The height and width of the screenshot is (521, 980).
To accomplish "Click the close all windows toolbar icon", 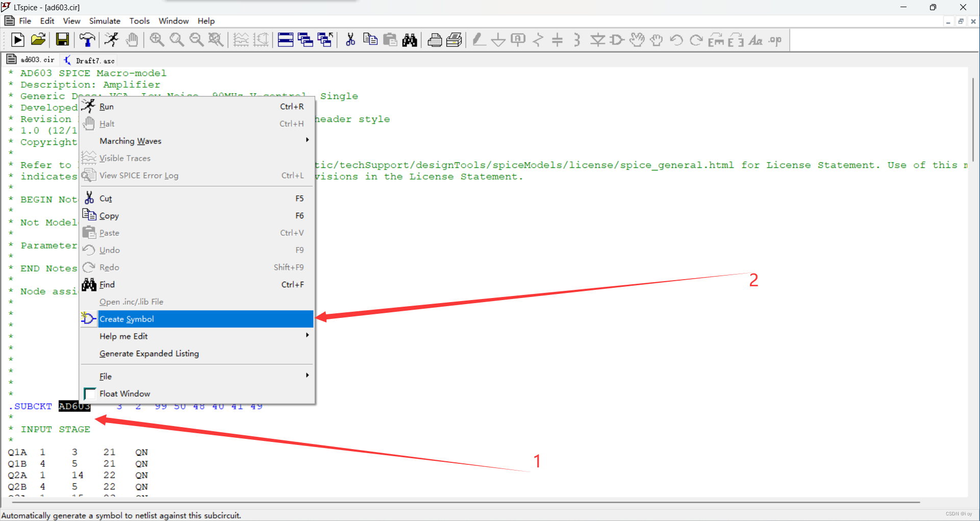I will [x=325, y=40].
